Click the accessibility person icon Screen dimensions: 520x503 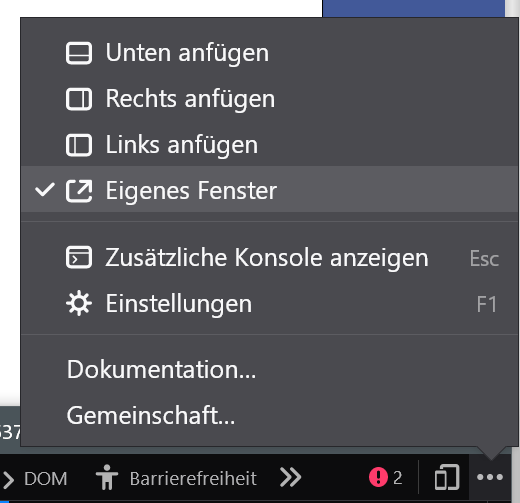(107, 477)
